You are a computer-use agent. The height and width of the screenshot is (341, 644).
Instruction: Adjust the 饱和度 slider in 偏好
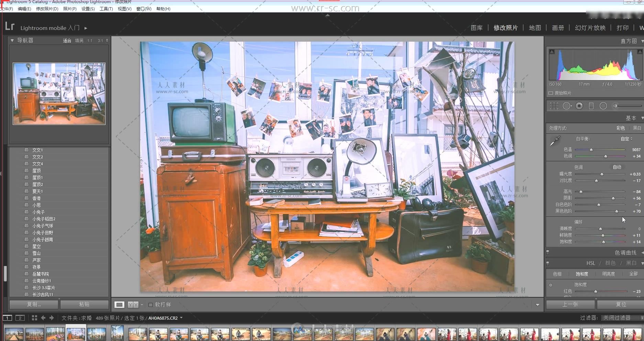(x=603, y=242)
